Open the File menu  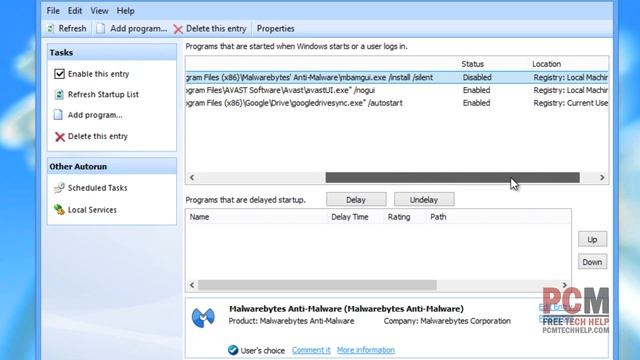click(x=53, y=11)
